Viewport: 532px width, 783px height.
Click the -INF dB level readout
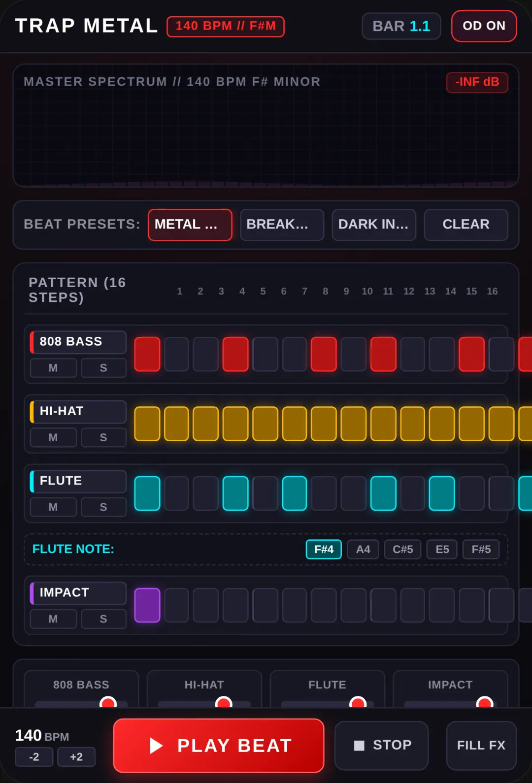click(x=477, y=82)
